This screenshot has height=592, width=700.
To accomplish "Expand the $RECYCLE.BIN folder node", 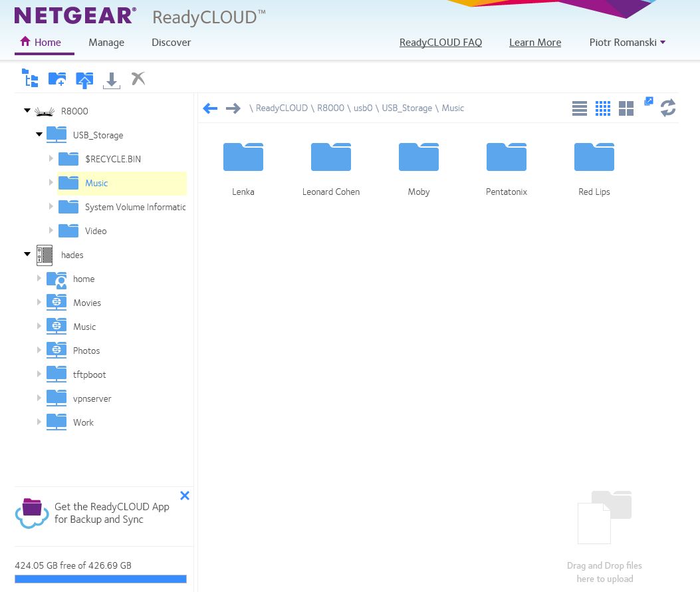I will (x=51, y=158).
